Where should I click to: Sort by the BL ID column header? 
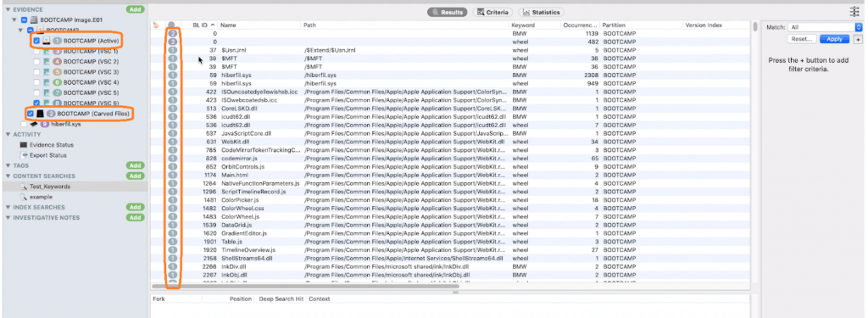tap(201, 25)
